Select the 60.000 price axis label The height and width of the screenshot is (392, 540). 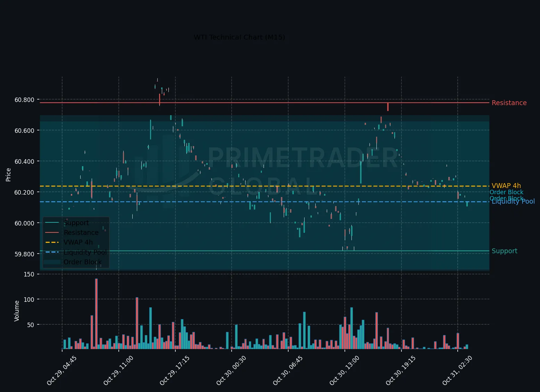(x=24, y=223)
